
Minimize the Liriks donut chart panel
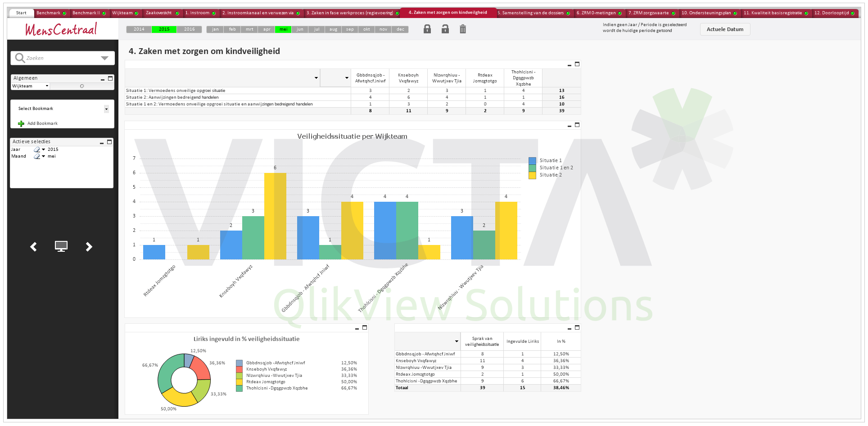tap(357, 328)
